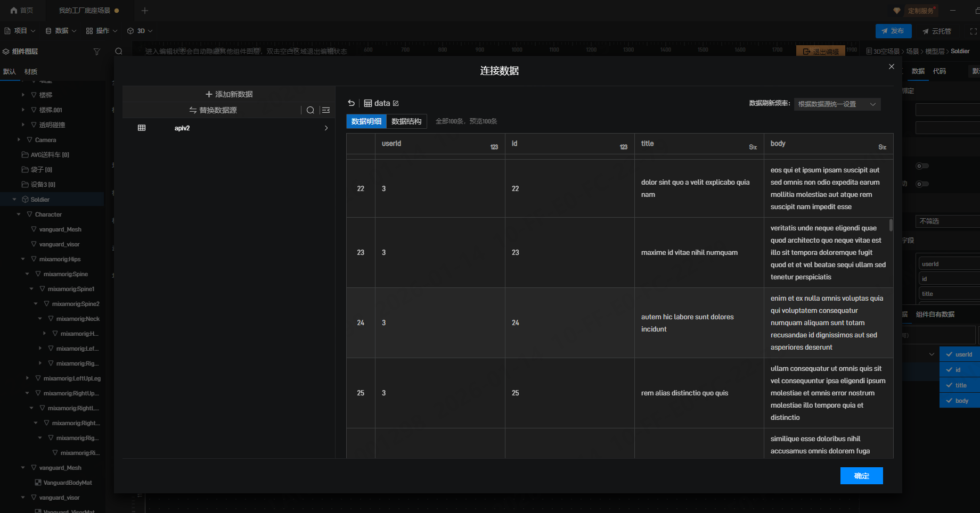This screenshot has width=980, height=513.
Task: Click the filter icon in 组件图层 panel
Action: click(x=96, y=52)
